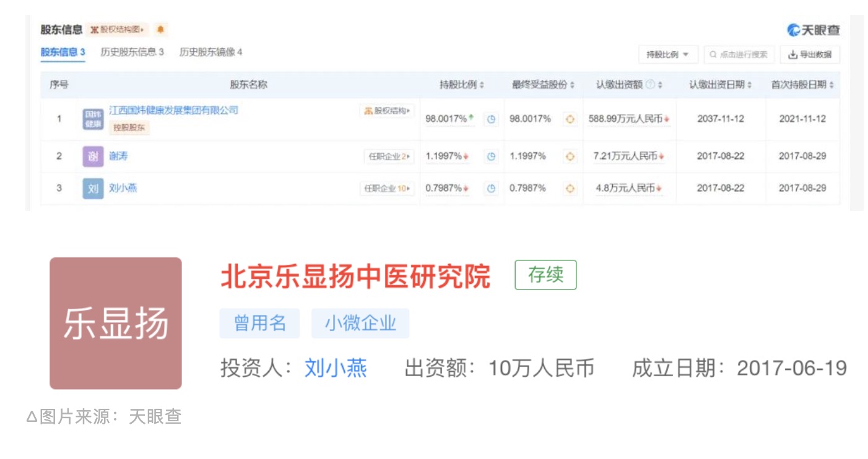Viewport: 868px width, 459px height.
Task: Click the 天眼查 logo
Action: point(813,30)
